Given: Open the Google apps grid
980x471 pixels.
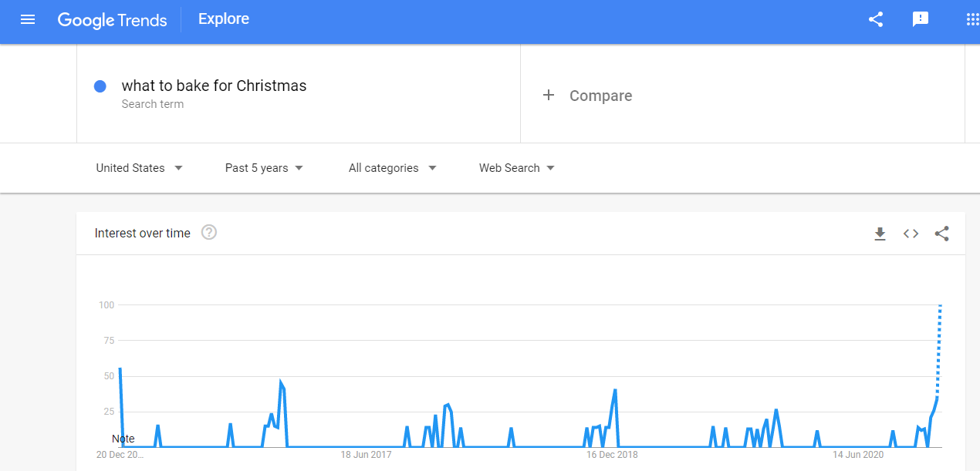Looking at the screenshot, I should click(x=972, y=20).
